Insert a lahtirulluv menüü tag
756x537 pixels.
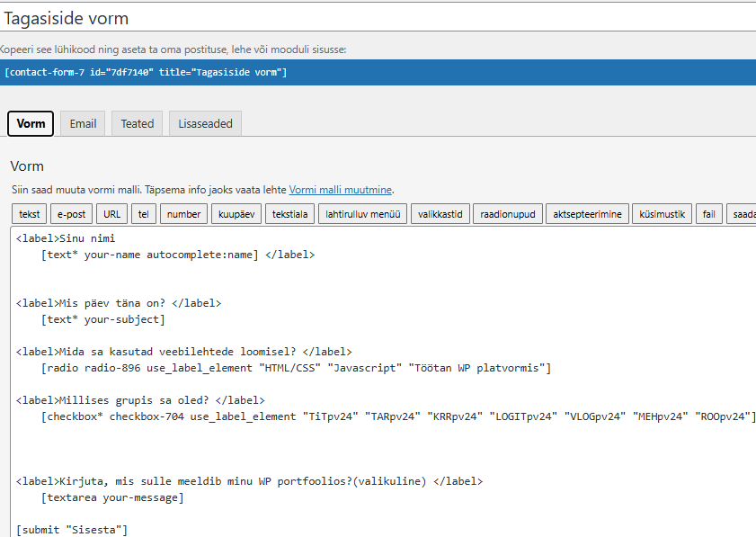tap(362, 214)
